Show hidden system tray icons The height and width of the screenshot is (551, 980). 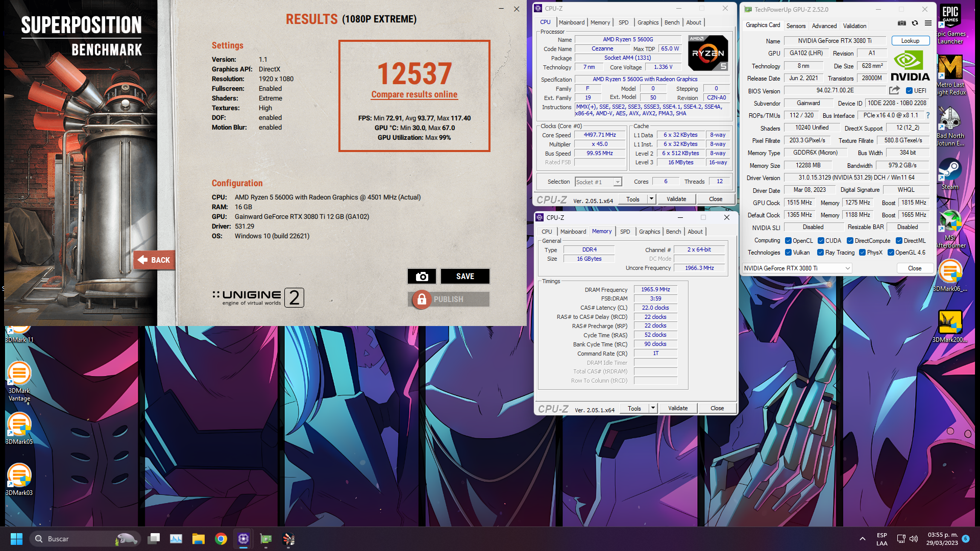pyautogui.click(x=862, y=539)
